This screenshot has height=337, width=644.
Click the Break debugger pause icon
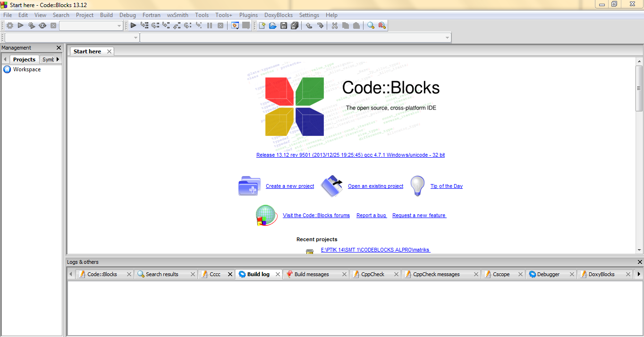210,25
